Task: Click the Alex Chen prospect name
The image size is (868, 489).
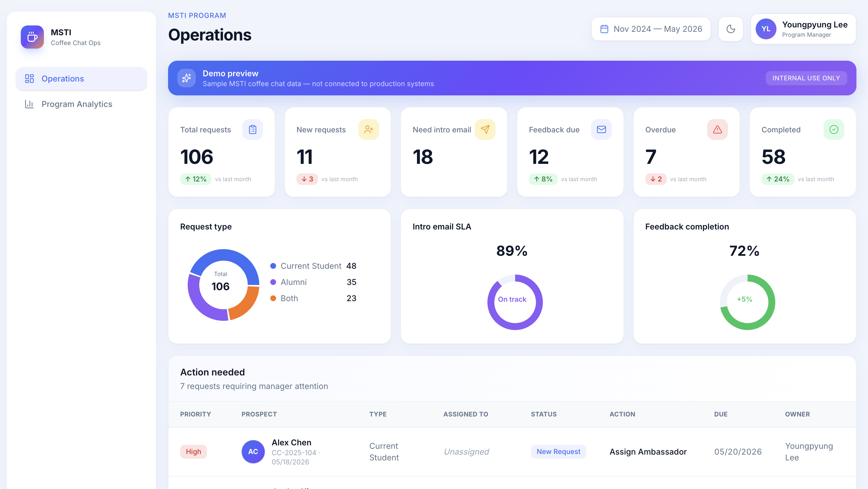Action: point(291,442)
